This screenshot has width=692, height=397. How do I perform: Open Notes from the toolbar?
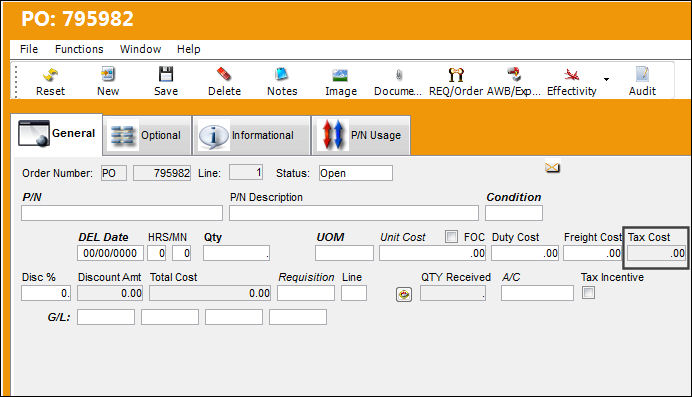pos(282,74)
